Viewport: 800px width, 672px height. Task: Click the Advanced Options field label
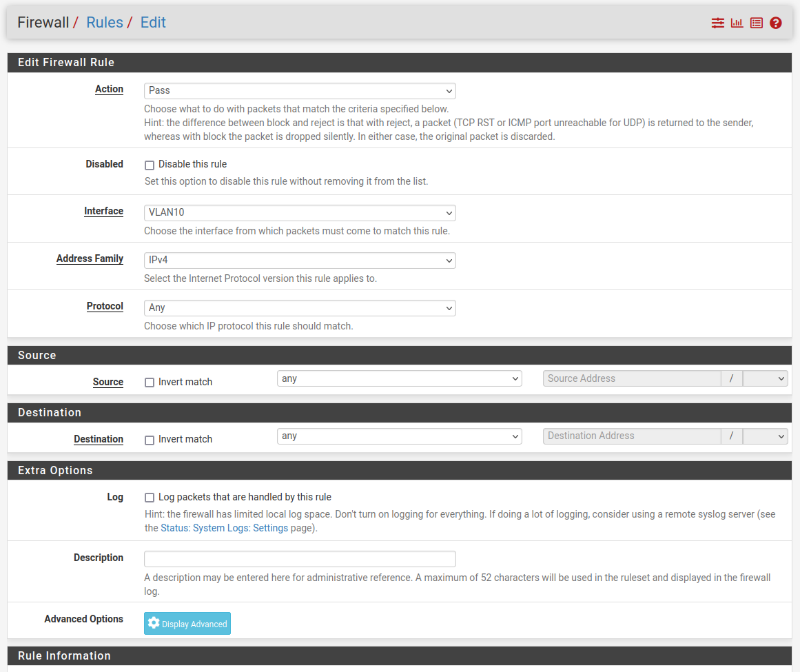tap(83, 619)
